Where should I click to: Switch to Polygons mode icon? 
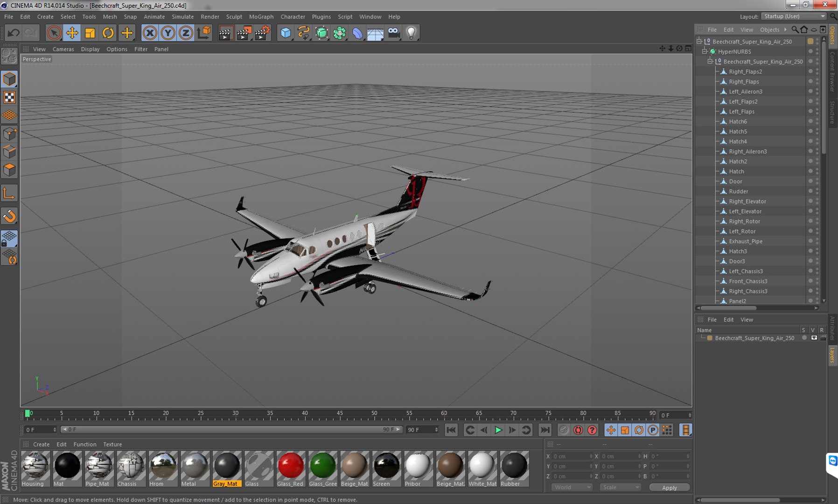pos(9,170)
